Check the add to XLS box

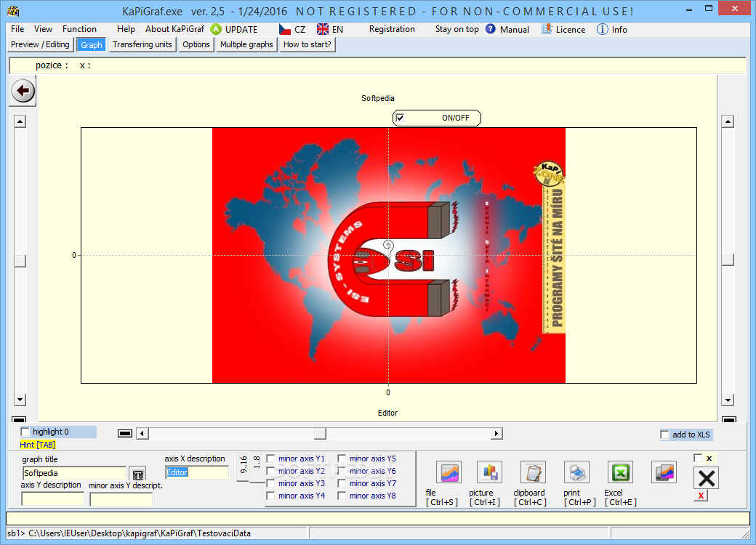pyautogui.click(x=664, y=435)
